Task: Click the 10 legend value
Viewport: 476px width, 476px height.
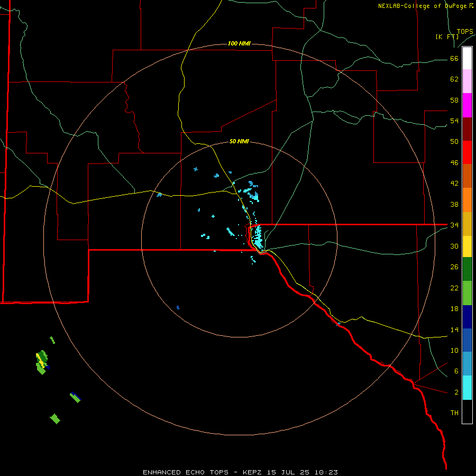Action: pyautogui.click(x=454, y=350)
